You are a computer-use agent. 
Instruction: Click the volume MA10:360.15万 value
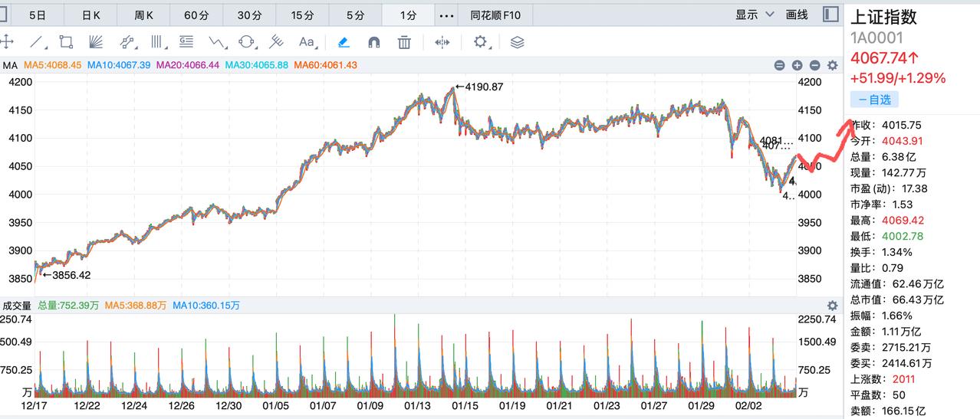(206, 306)
